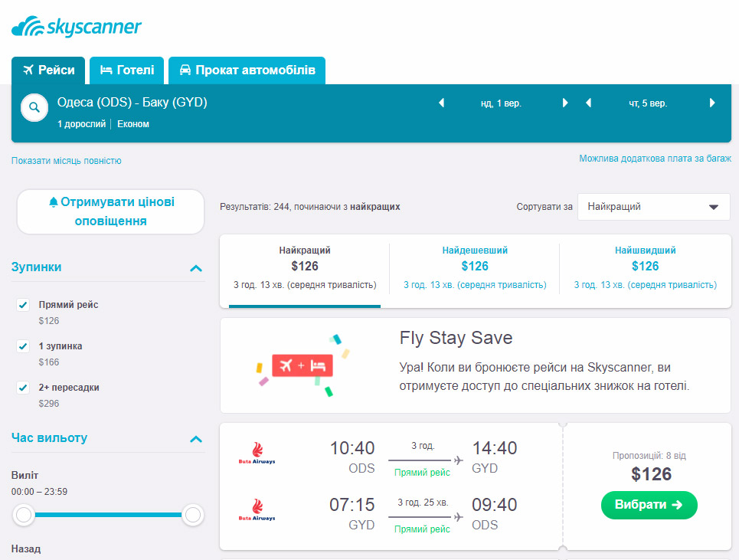Click the arrow icon inside Вибрати button
The width and height of the screenshot is (739, 560).
coord(677,505)
